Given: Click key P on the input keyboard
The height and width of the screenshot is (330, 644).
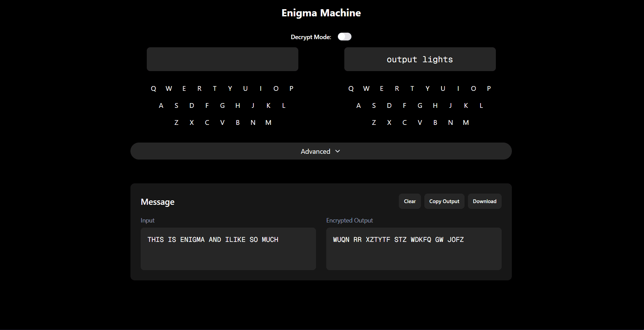Looking at the screenshot, I should tap(292, 88).
